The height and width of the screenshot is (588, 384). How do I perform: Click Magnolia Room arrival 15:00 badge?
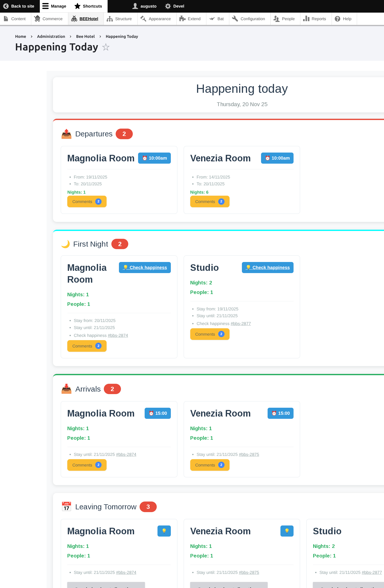pos(158,413)
